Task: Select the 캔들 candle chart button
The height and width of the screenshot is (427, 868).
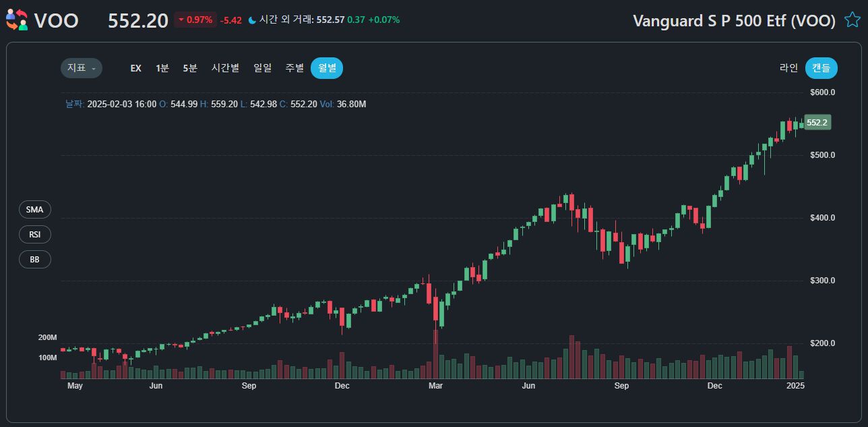Action: pos(821,68)
